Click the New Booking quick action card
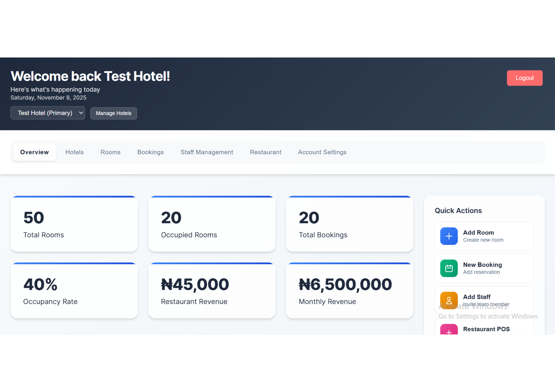Screen dimensions: 555x392 click(484, 268)
